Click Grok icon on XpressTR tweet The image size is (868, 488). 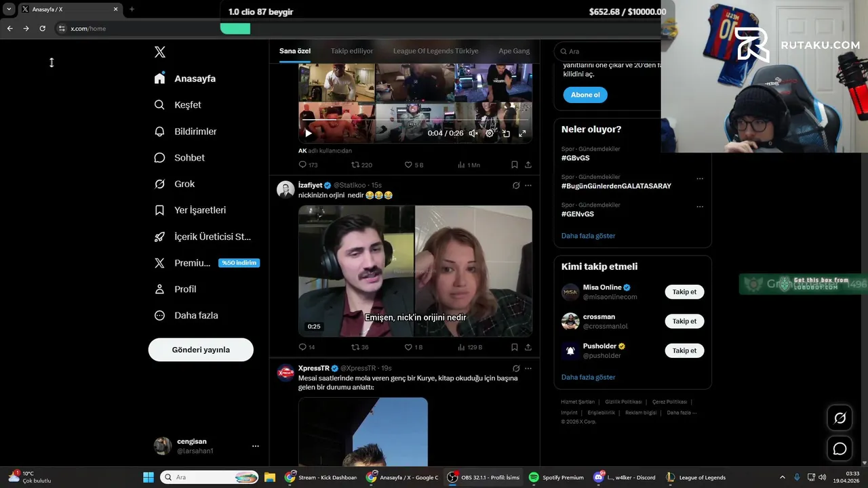point(516,369)
